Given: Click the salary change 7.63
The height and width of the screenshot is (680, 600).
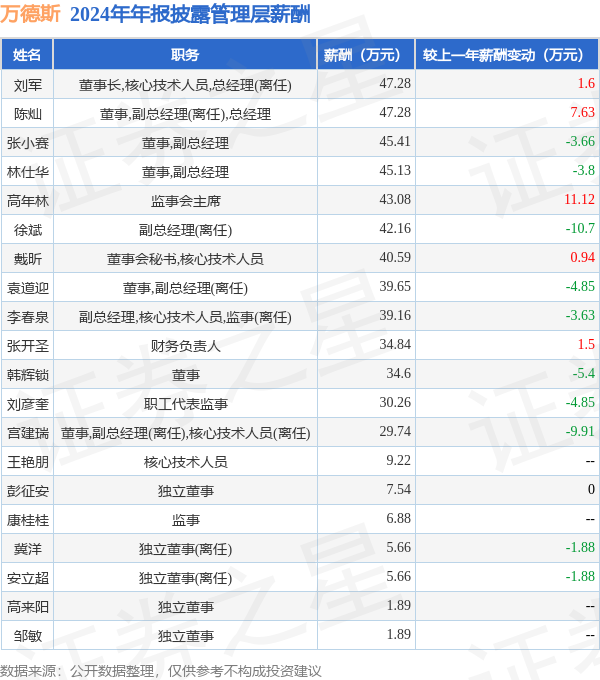Looking at the screenshot, I should click(x=583, y=112).
